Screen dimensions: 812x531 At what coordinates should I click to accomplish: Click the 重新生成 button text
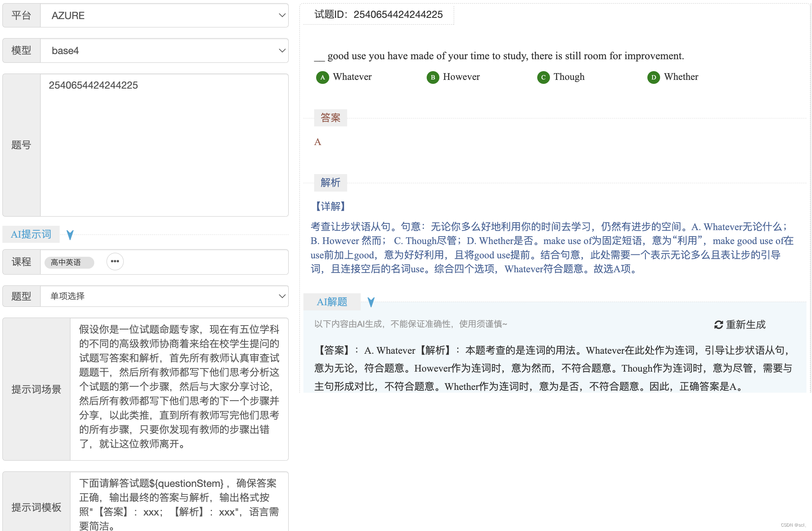[746, 325]
